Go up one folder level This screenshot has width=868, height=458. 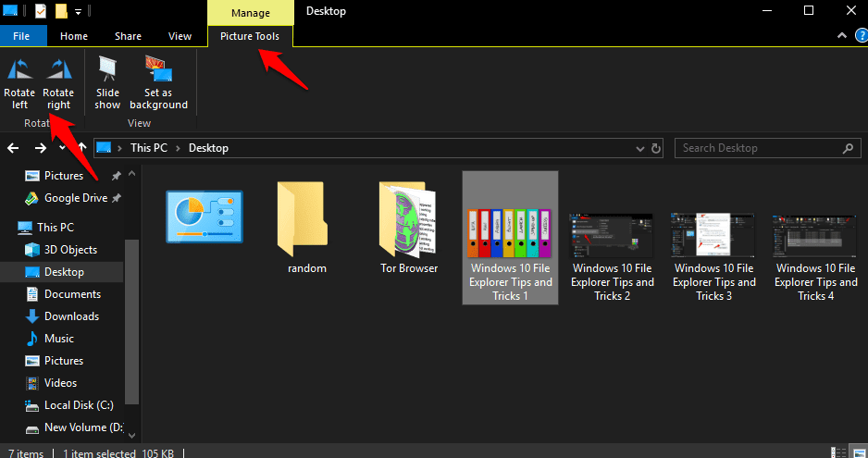(82, 147)
